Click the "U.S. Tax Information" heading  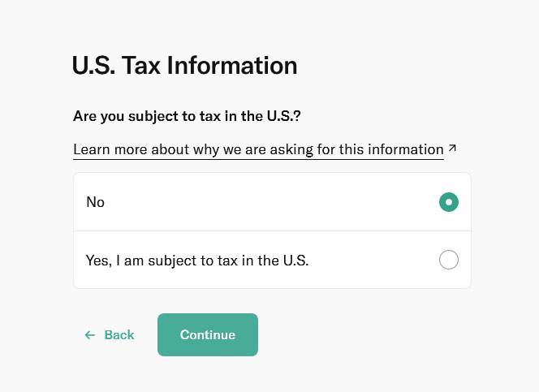(184, 65)
